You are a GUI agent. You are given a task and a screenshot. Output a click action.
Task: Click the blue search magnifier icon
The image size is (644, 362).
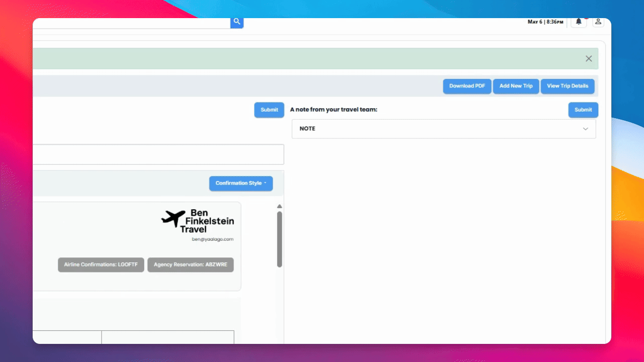click(x=237, y=22)
